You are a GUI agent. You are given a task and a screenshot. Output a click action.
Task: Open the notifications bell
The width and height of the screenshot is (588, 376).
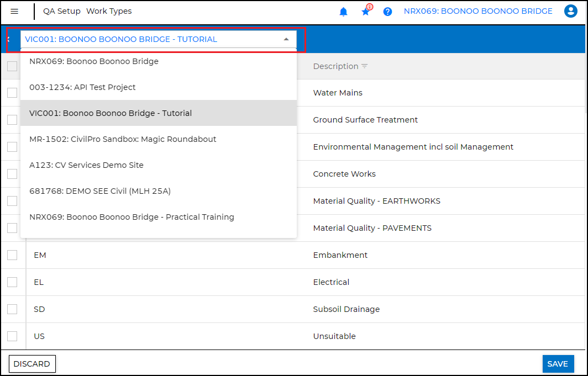point(343,12)
